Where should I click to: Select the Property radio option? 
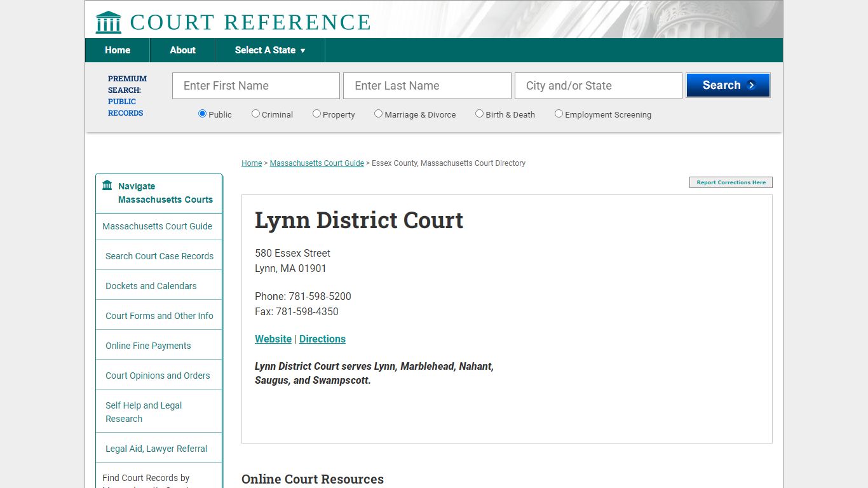(x=316, y=114)
